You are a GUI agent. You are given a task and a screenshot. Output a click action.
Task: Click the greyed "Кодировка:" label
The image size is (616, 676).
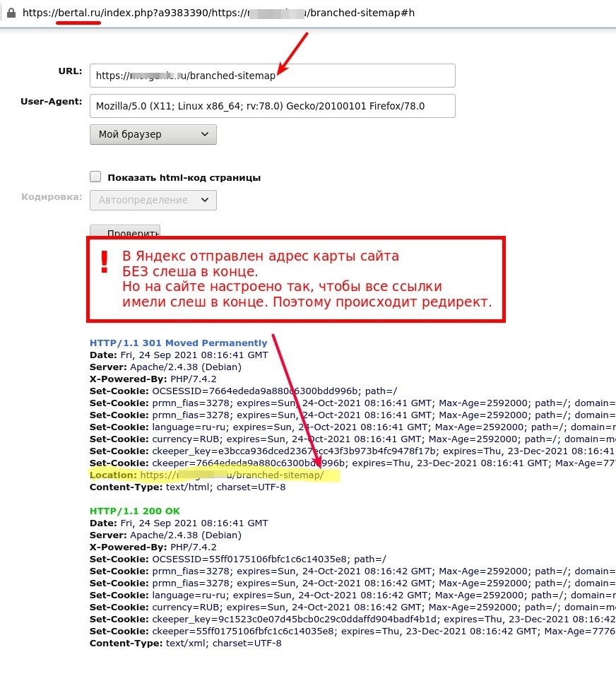pyautogui.click(x=52, y=196)
